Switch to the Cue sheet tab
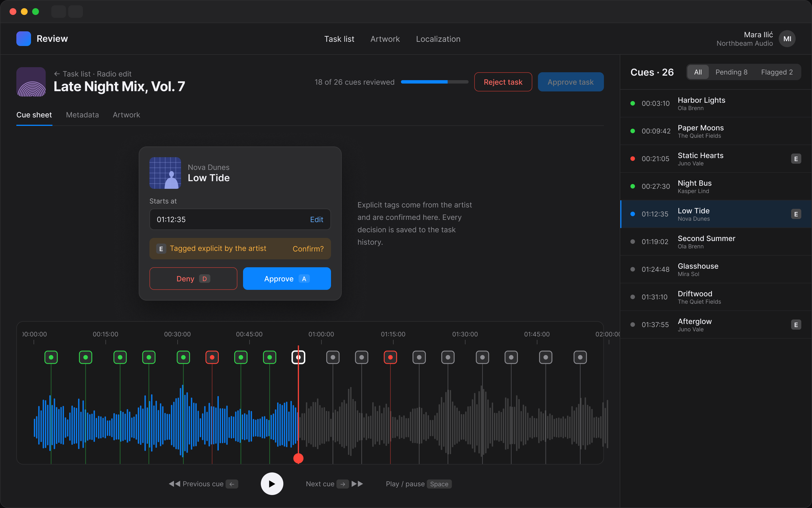Screen dimensions: 812x508 [34, 115]
